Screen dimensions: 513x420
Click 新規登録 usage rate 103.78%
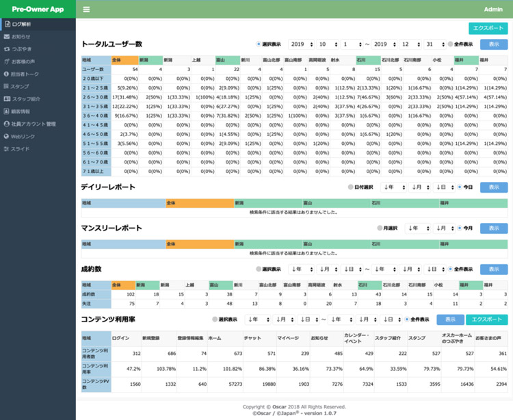tap(159, 369)
